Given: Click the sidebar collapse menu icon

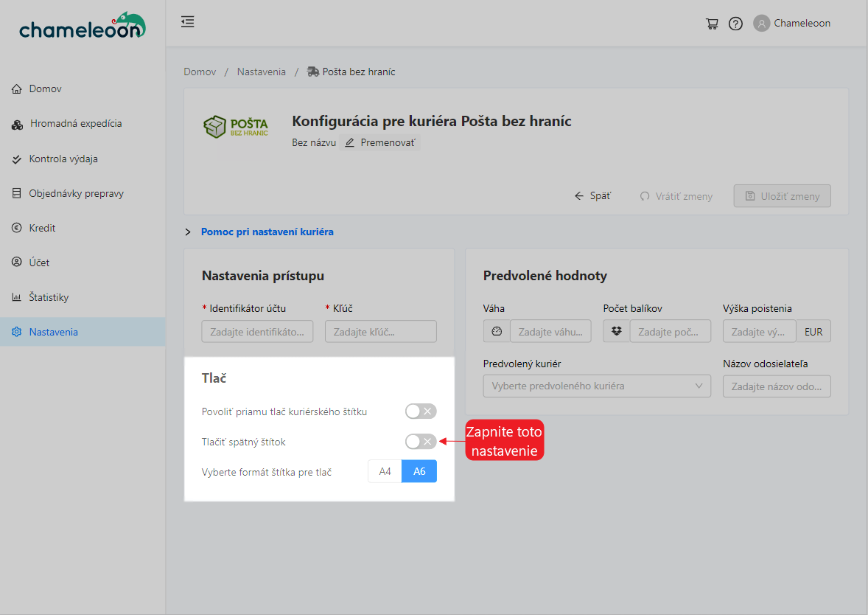Looking at the screenshot, I should tap(188, 22).
